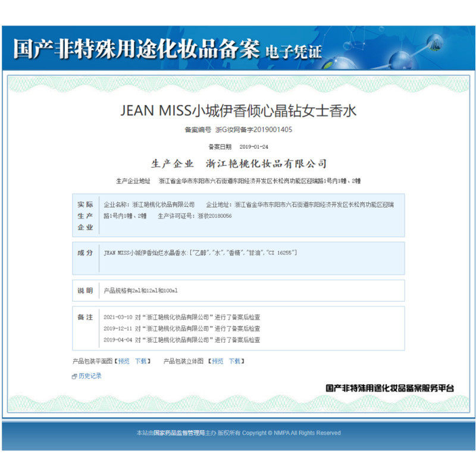476x476 pixels.
Task: Preview the 产品包装平面图 image
Action: pyautogui.click(x=124, y=361)
